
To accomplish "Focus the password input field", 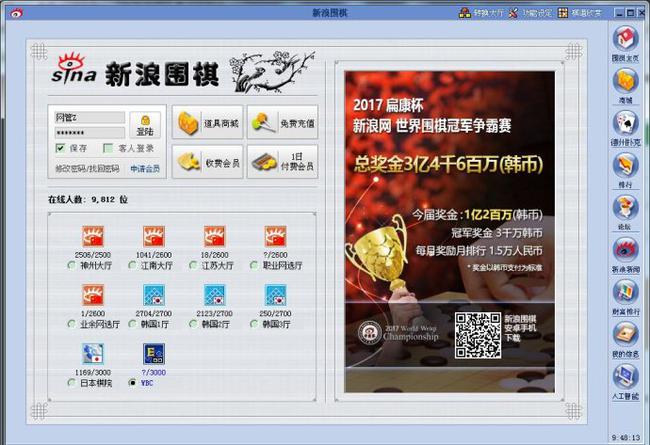I will pyautogui.click(x=90, y=133).
